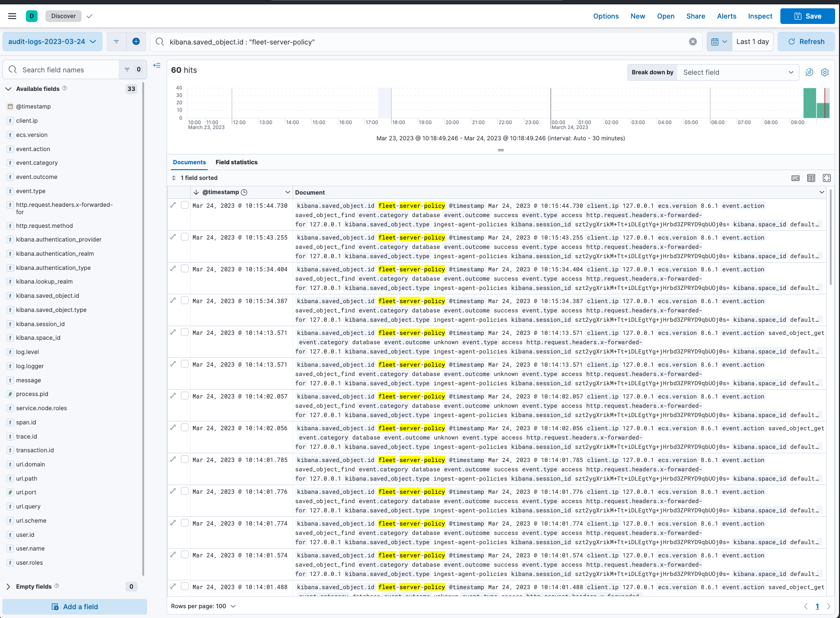Open the @timestamp column header menu
The width and height of the screenshot is (840, 618).
click(288, 192)
